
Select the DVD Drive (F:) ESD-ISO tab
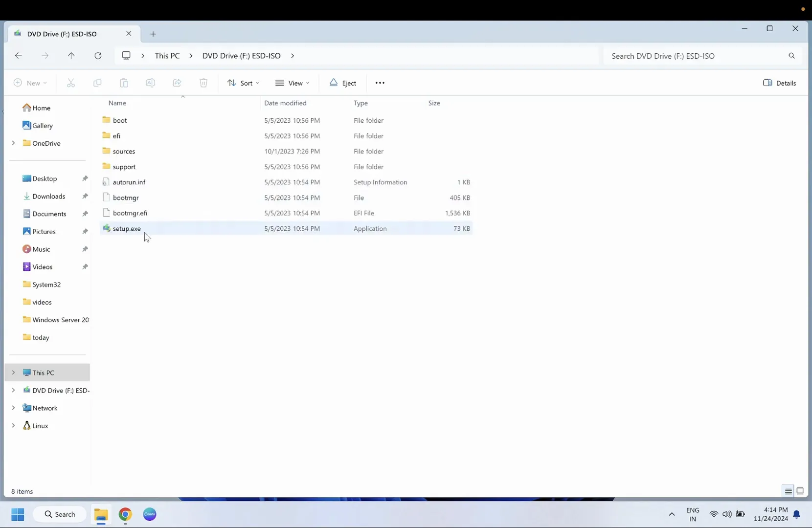pyautogui.click(x=74, y=34)
